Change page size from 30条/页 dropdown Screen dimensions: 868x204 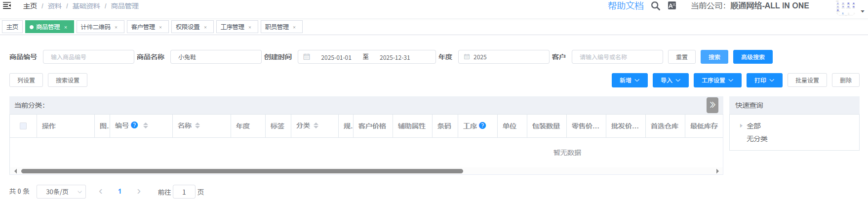(61, 192)
